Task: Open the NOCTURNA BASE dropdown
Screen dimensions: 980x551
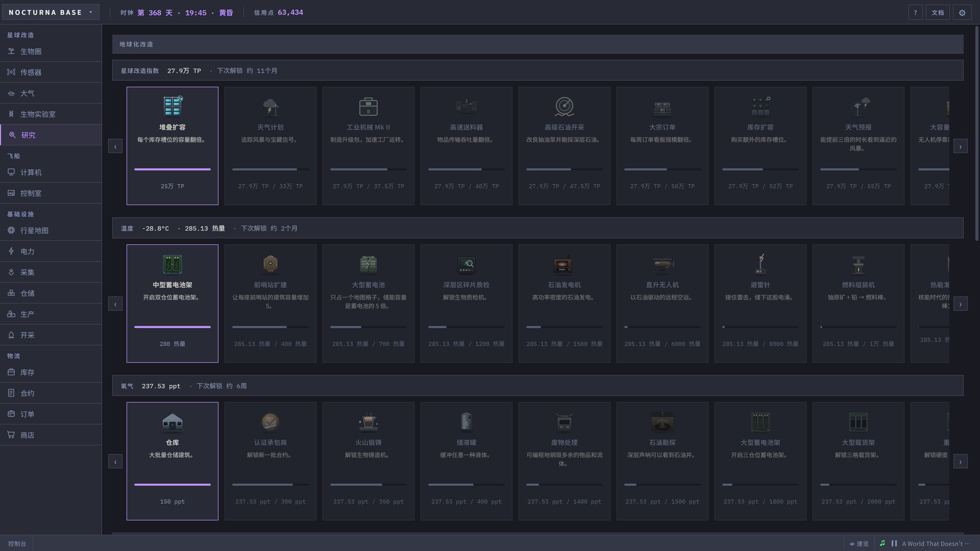Action: [x=50, y=12]
